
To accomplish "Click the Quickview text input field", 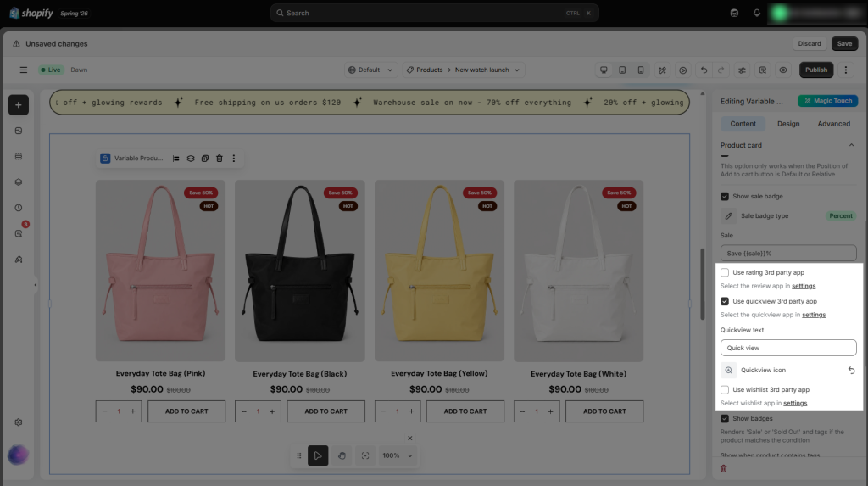I will 788,348.
